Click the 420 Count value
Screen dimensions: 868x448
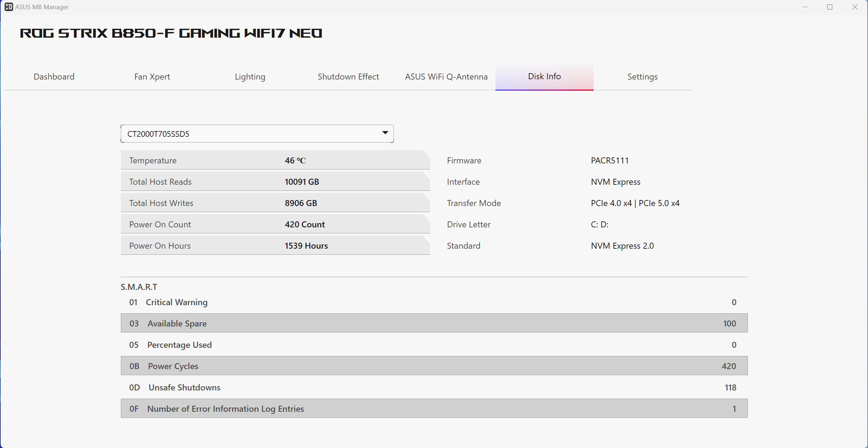click(305, 225)
